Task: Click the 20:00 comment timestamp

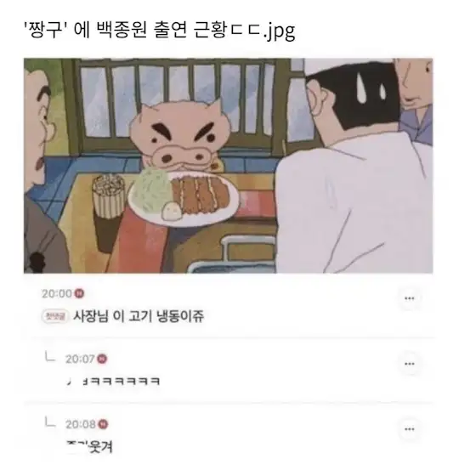Action: tap(57, 293)
